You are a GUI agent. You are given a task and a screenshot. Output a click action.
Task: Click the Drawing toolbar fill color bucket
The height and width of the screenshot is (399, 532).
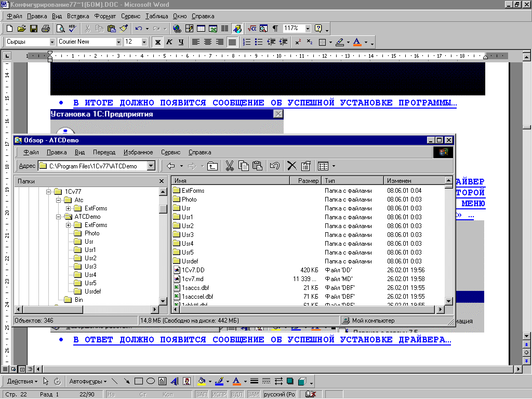click(202, 381)
